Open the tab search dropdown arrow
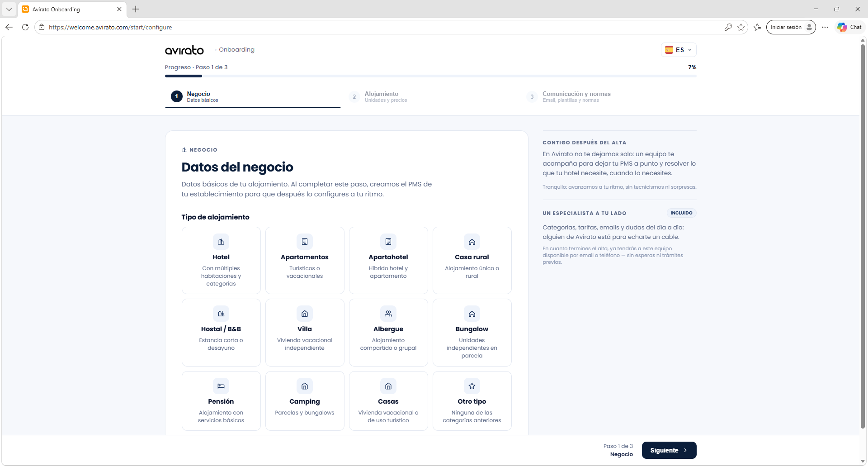The height and width of the screenshot is (467, 868). coord(9,9)
